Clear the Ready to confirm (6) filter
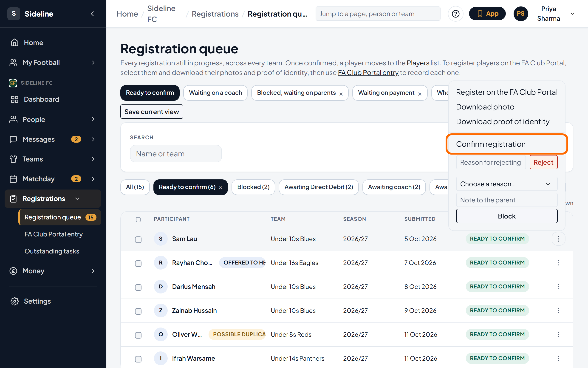 pos(221,188)
